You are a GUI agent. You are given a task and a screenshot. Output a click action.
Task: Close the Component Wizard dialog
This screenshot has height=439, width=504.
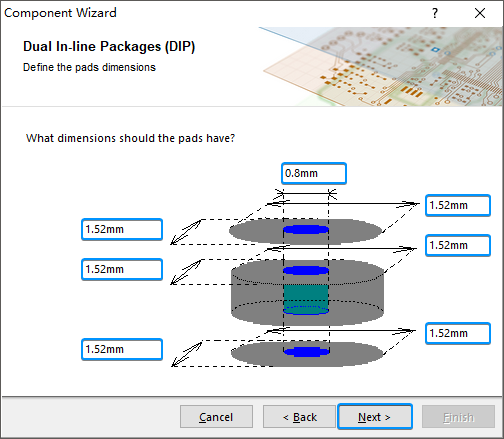click(480, 13)
